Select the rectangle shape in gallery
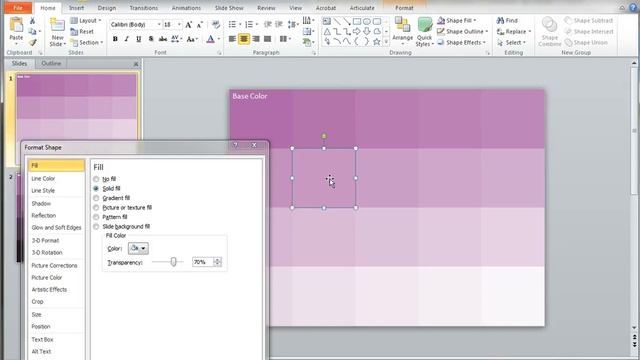 point(357,21)
